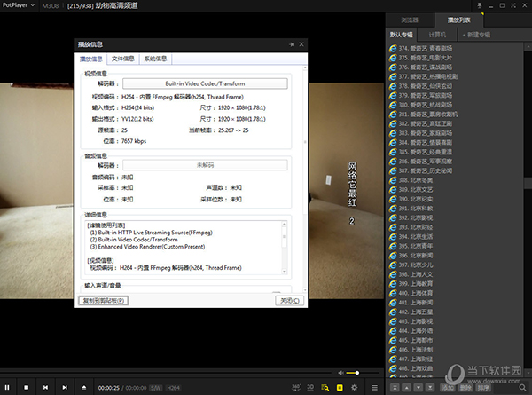Select playlist item 398. 上海人文
Image resolution: width=532 pixels, height=395 pixels.
[x=411, y=274]
